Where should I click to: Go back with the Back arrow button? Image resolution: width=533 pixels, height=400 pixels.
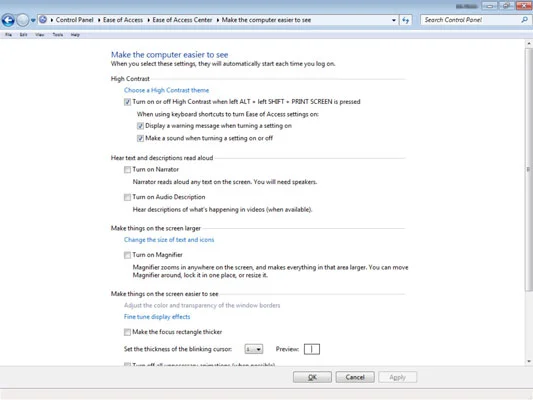8,20
